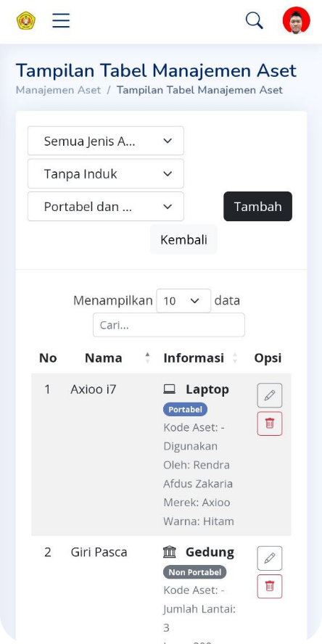322x644 pixels.
Task: Edit the Giri Pasca asset with pencil icon
Action: 270,558
